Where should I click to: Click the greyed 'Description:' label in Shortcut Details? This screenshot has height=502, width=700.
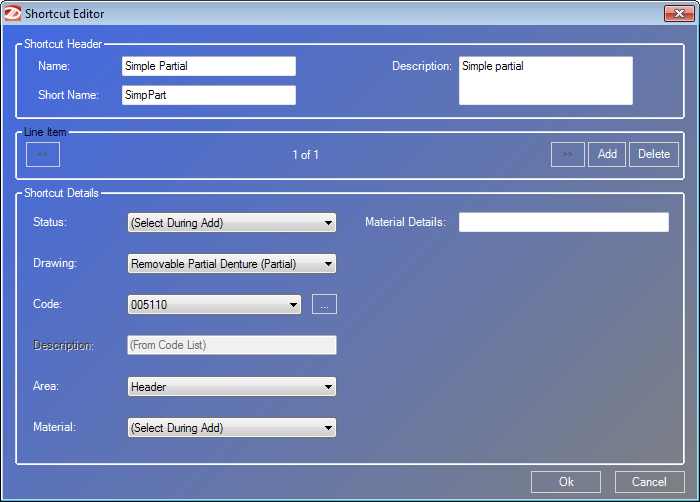tap(63, 345)
